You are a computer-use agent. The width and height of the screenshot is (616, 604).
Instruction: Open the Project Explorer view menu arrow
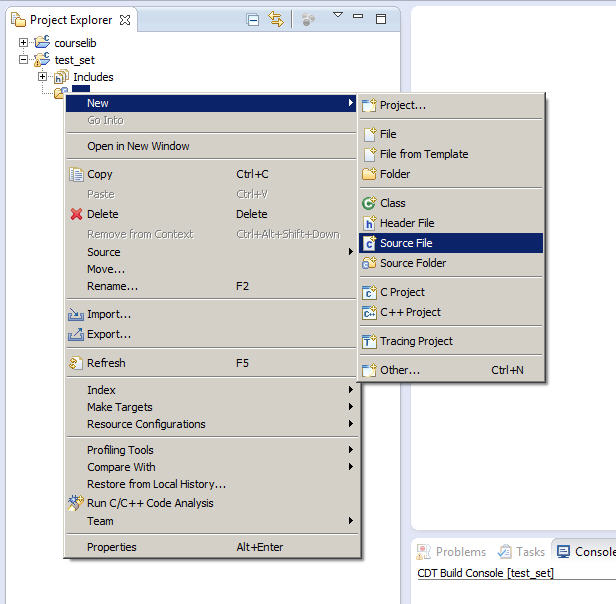pyautogui.click(x=337, y=16)
